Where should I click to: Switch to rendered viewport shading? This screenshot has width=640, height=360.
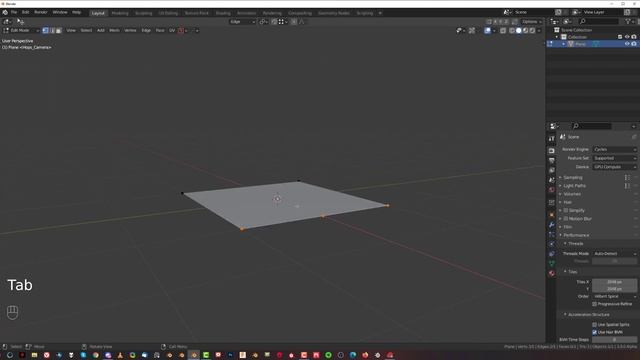(x=532, y=30)
